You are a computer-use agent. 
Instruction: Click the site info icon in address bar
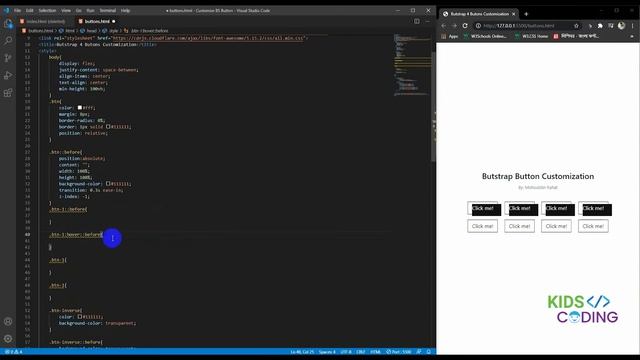click(478, 26)
